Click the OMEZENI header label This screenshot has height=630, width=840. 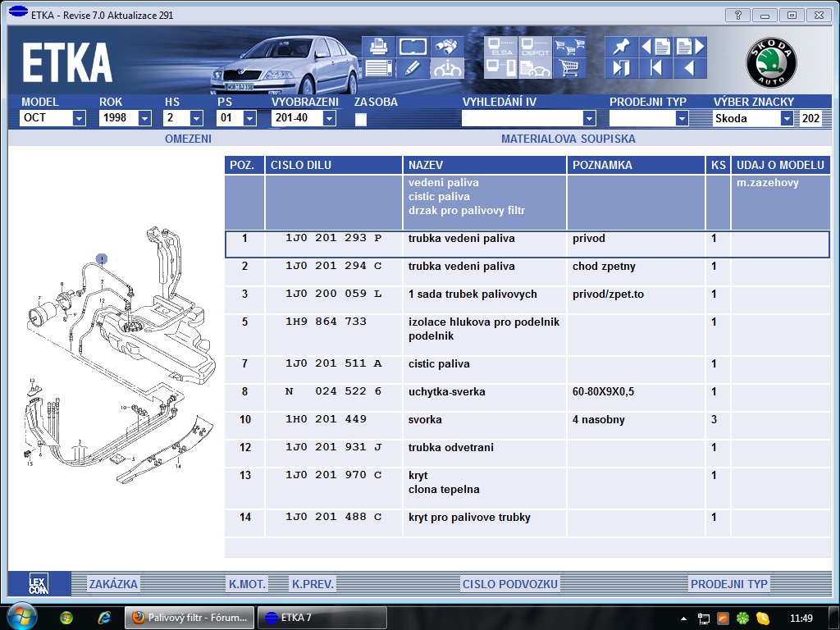[x=188, y=139]
